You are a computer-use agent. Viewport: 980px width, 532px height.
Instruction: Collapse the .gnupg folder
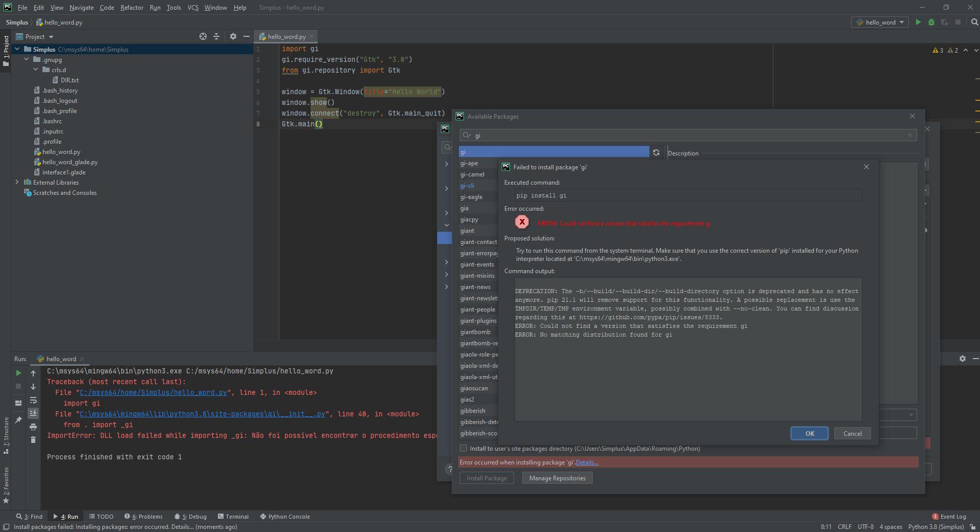click(x=27, y=59)
